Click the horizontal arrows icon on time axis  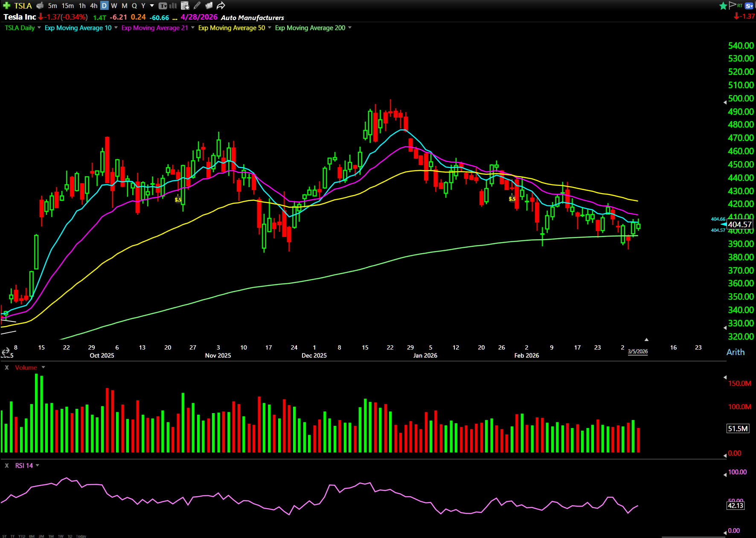(6, 352)
